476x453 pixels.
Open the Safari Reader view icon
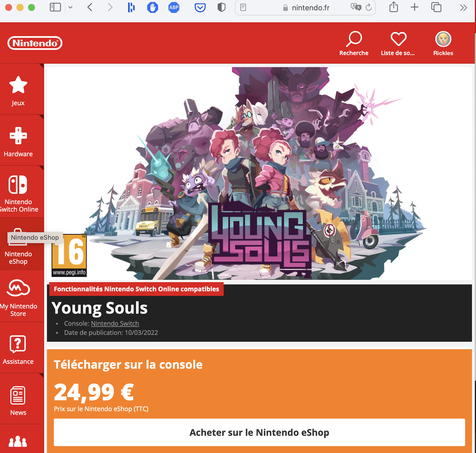[243, 7]
